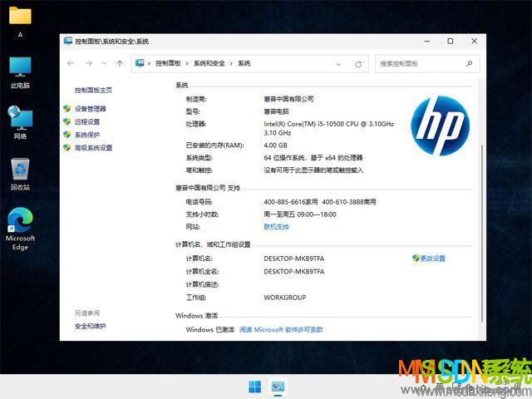Screen dimensions: 532x399
Task: Click the Windows Start button
Action: pyautogui.click(x=255, y=387)
